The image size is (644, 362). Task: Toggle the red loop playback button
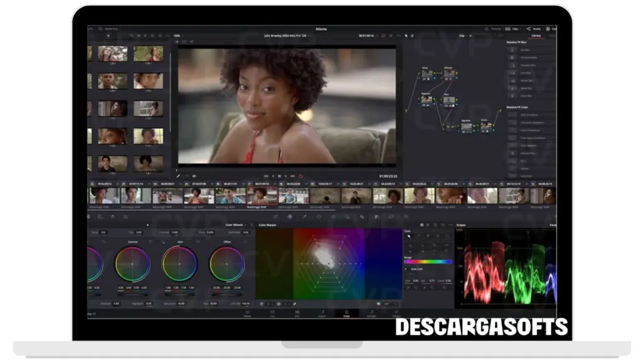coord(301,176)
